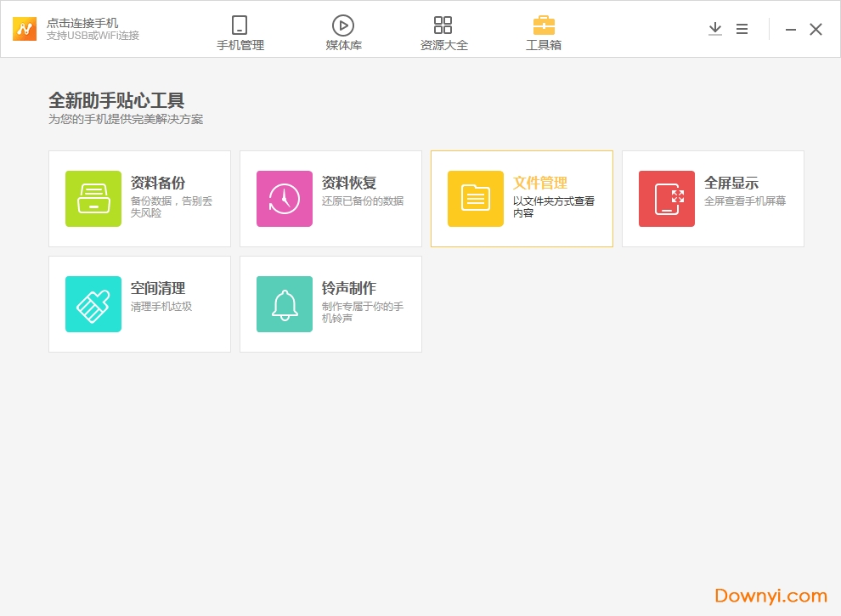Click the 资料备份 title text
This screenshot has height=616, width=841.
tap(158, 183)
